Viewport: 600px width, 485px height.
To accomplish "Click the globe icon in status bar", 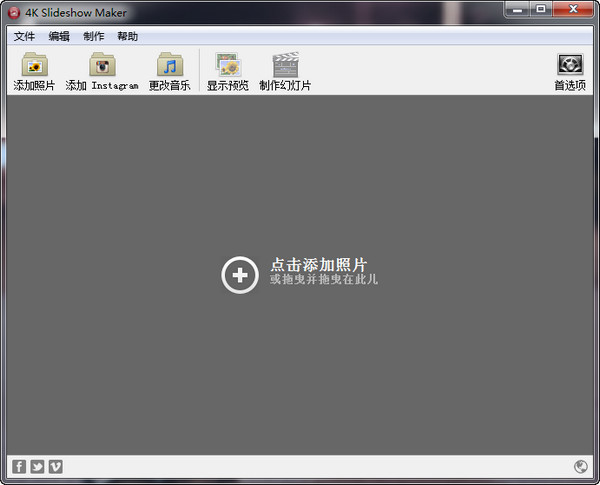I will [x=580, y=467].
